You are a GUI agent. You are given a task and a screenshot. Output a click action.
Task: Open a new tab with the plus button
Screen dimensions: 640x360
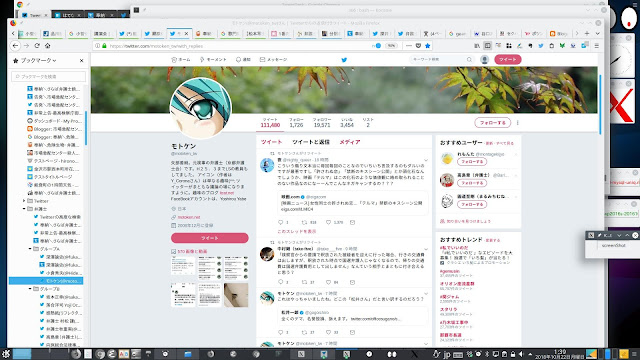click(x=587, y=33)
